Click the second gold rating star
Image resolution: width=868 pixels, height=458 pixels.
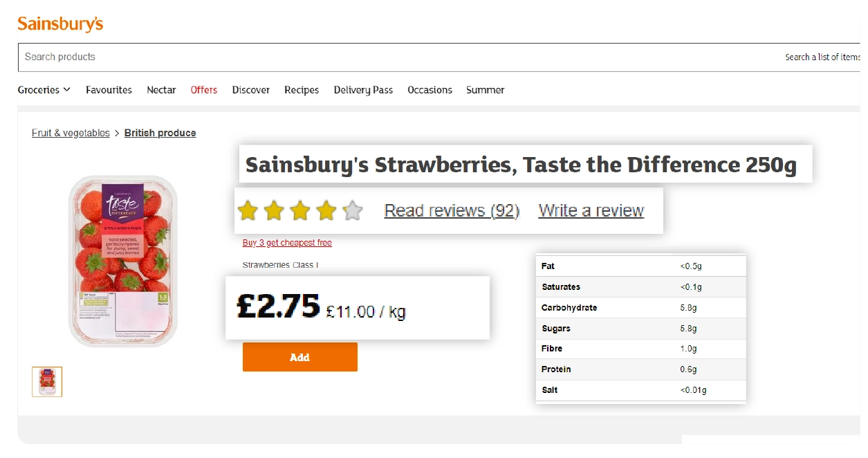[x=274, y=210]
